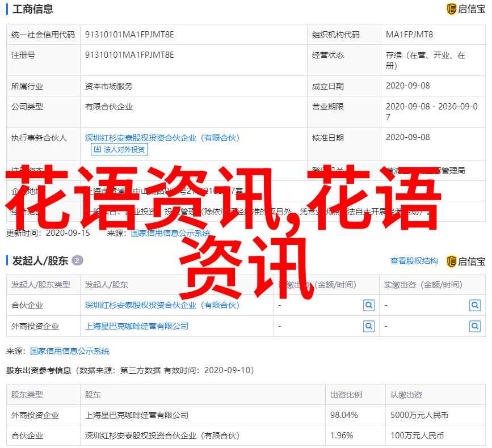
Task: Open 国家信用信息公示系统 link beside 更新时间
Action: [171, 233]
